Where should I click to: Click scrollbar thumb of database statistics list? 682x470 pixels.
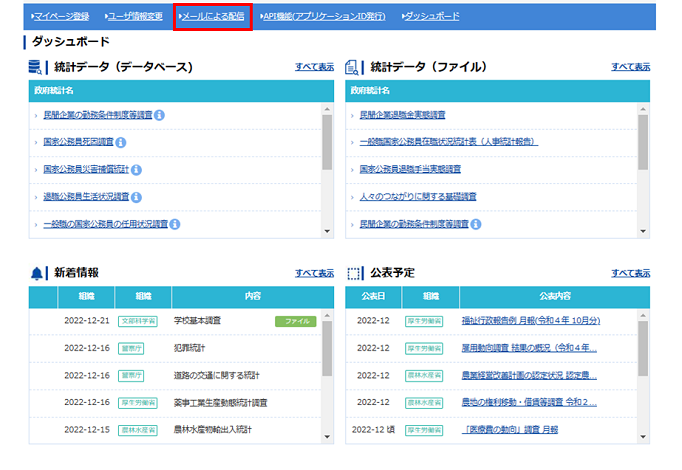tap(327, 143)
